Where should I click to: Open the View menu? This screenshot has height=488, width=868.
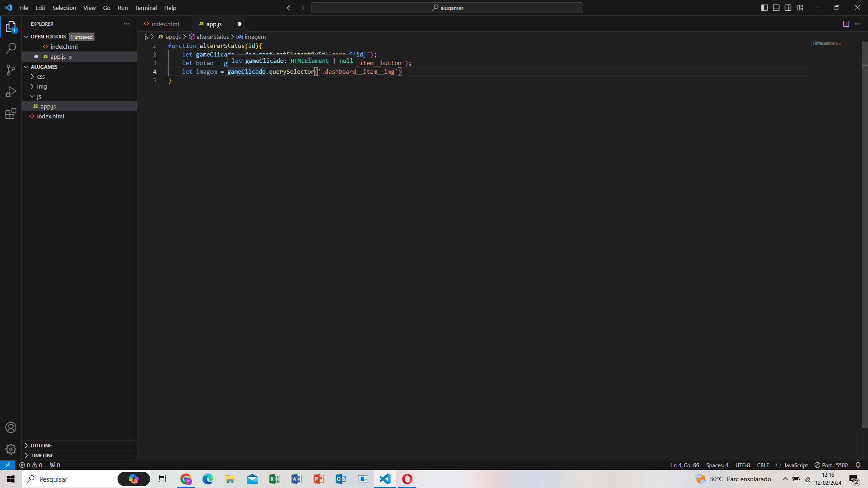pos(90,8)
